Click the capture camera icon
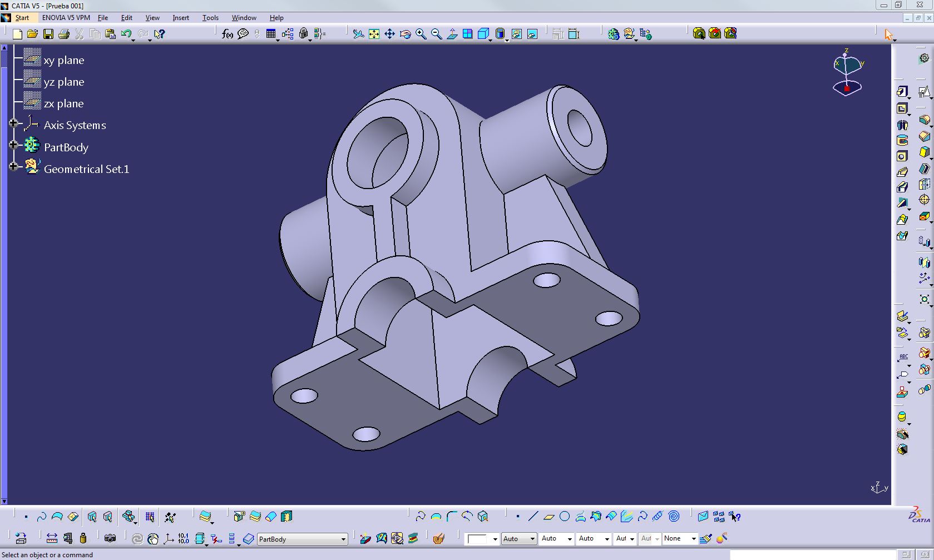Screen dimensions: 934x560 pyautogui.click(x=110, y=538)
